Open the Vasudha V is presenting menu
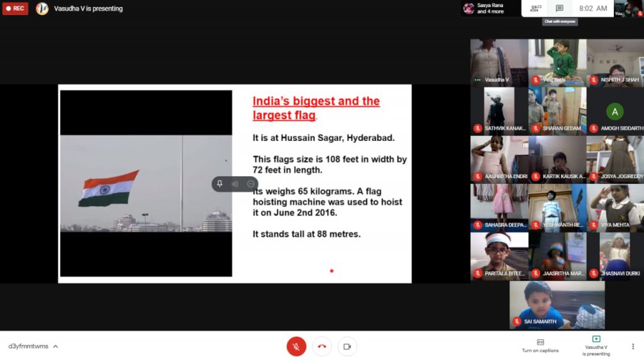The image size is (644, 362). [596, 346]
